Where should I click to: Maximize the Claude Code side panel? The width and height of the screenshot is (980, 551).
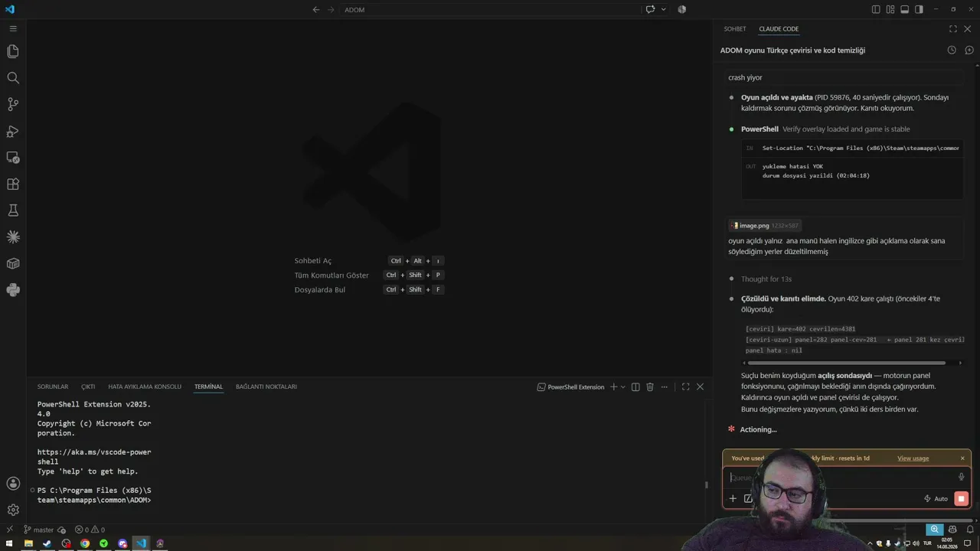pos(953,29)
